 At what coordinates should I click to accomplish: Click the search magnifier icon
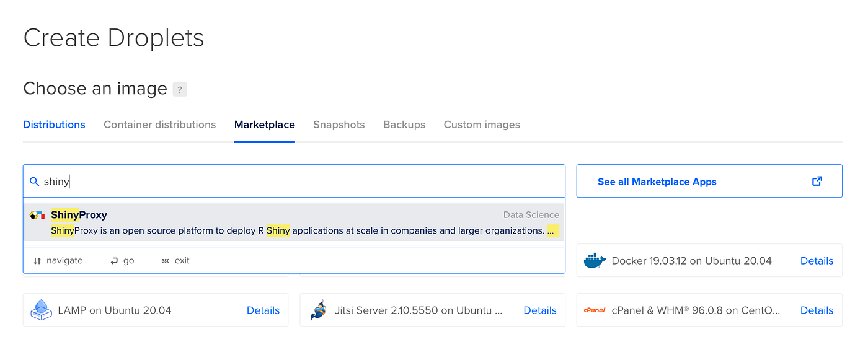[x=35, y=182]
